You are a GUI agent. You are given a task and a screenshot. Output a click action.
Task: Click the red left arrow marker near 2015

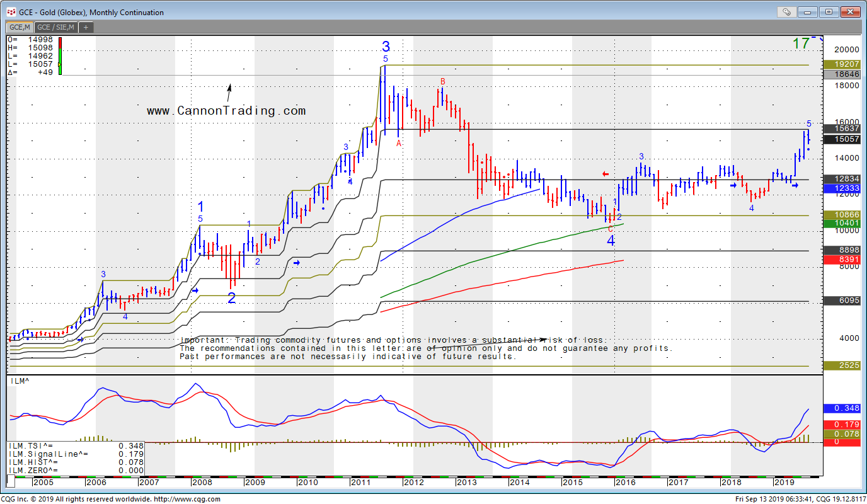coord(605,174)
